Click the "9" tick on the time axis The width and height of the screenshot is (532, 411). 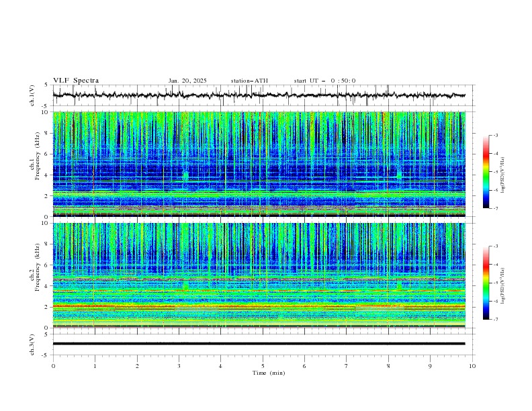430,366
